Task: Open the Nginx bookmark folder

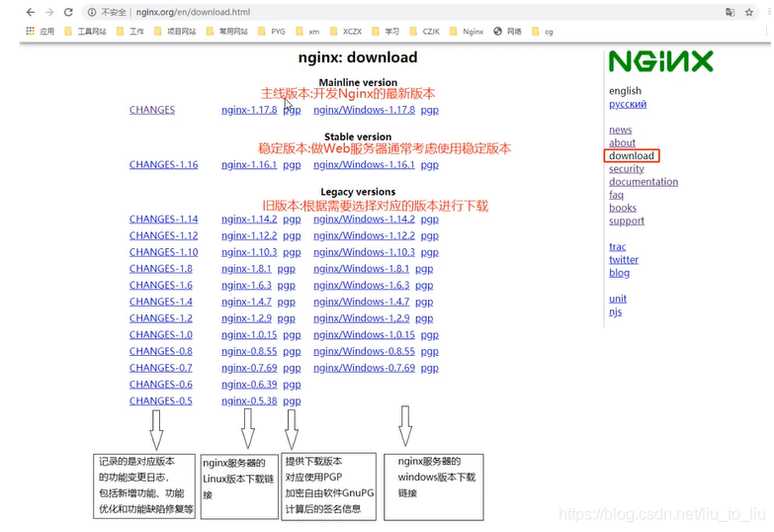Action: coord(467,31)
